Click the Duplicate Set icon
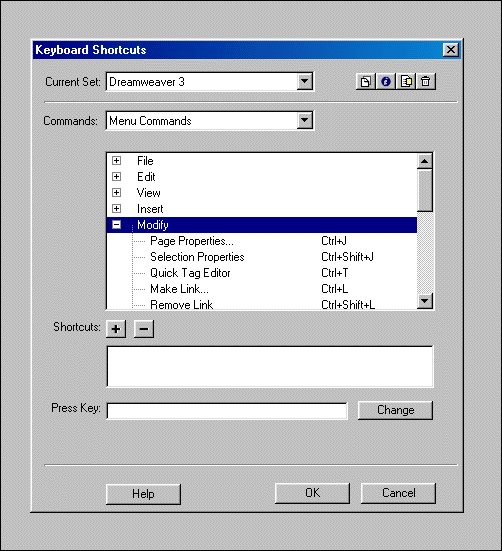 (366, 82)
